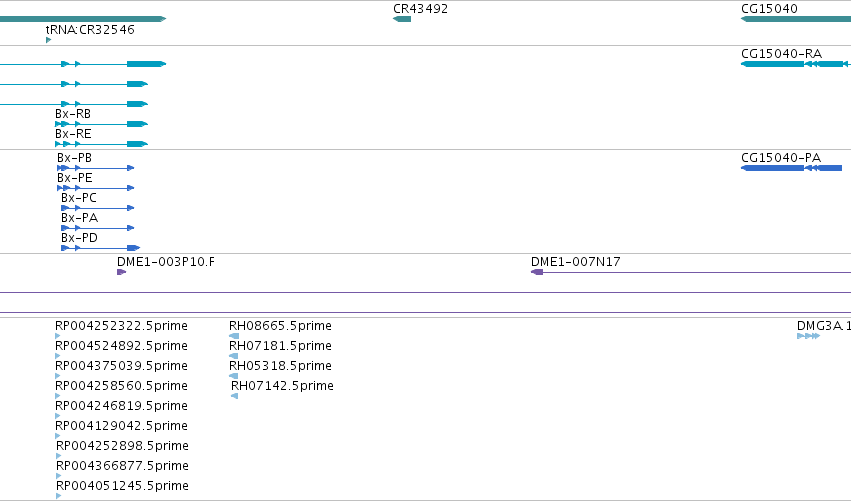Image resolution: width=851 pixels, height=501 pixels.
Task: Open the Bx-PB protein label
Action: [74, 158]
